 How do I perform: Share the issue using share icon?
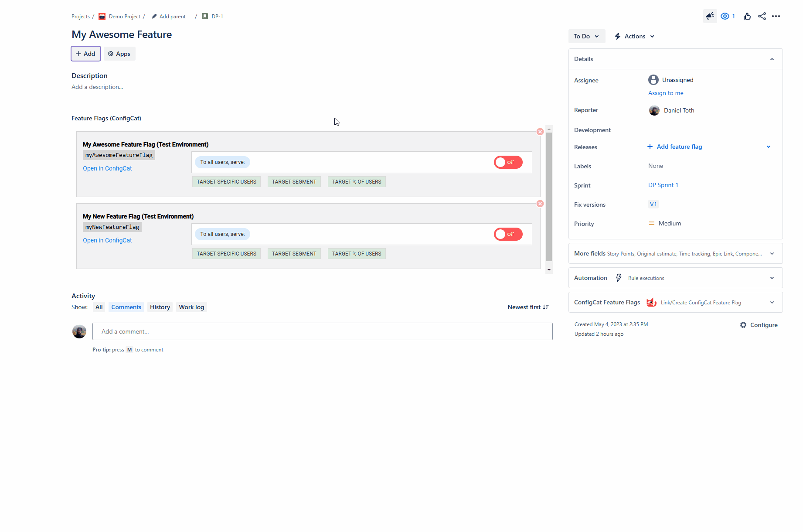tap(762, 16)
